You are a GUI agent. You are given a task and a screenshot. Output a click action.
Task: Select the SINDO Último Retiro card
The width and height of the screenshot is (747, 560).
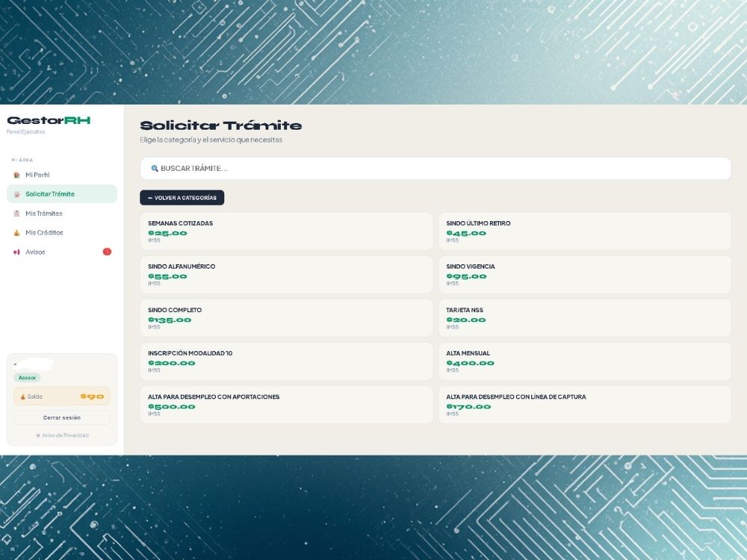[x=585, y=231]
